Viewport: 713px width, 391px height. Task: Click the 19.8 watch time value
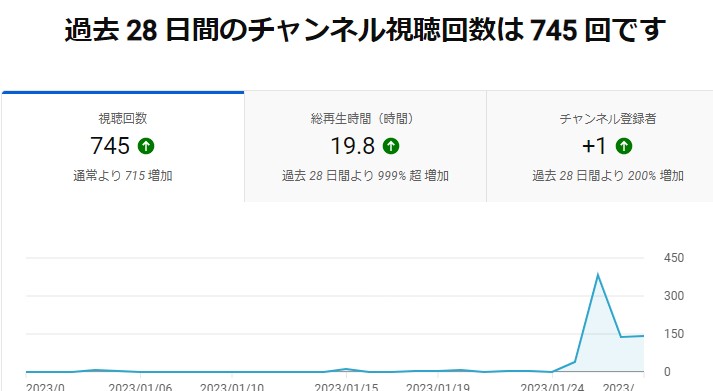(353, 146)
